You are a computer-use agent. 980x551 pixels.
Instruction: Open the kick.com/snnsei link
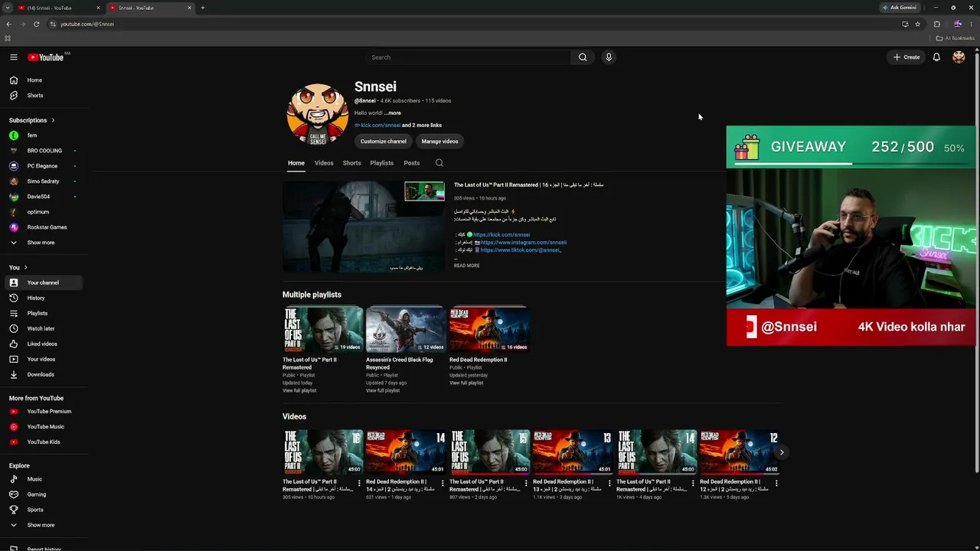381,126
